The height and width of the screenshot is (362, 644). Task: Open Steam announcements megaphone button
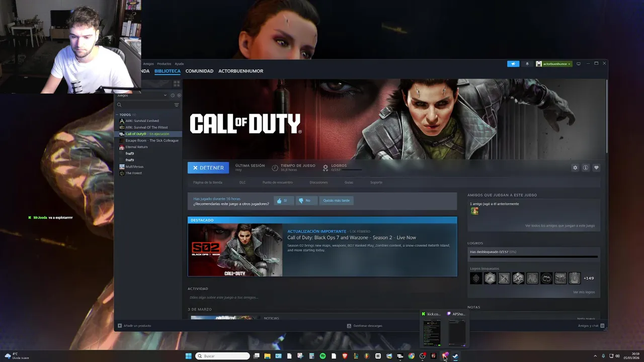click(x=513, y=64)
